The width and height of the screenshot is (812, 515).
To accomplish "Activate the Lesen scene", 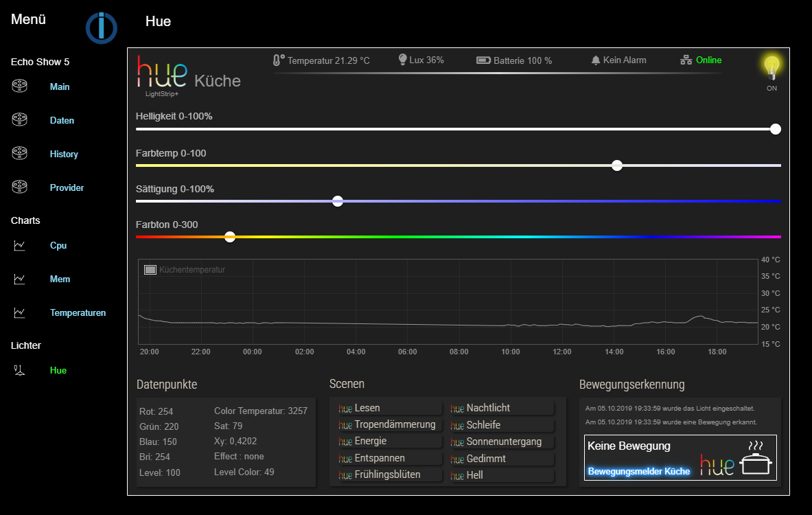I will pyautogui.click(x=389, y=409).
